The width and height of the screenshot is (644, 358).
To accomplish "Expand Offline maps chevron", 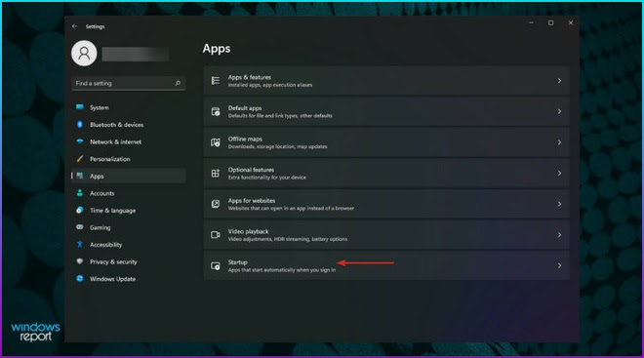I will pyautogui.click(x=559, y=142).
